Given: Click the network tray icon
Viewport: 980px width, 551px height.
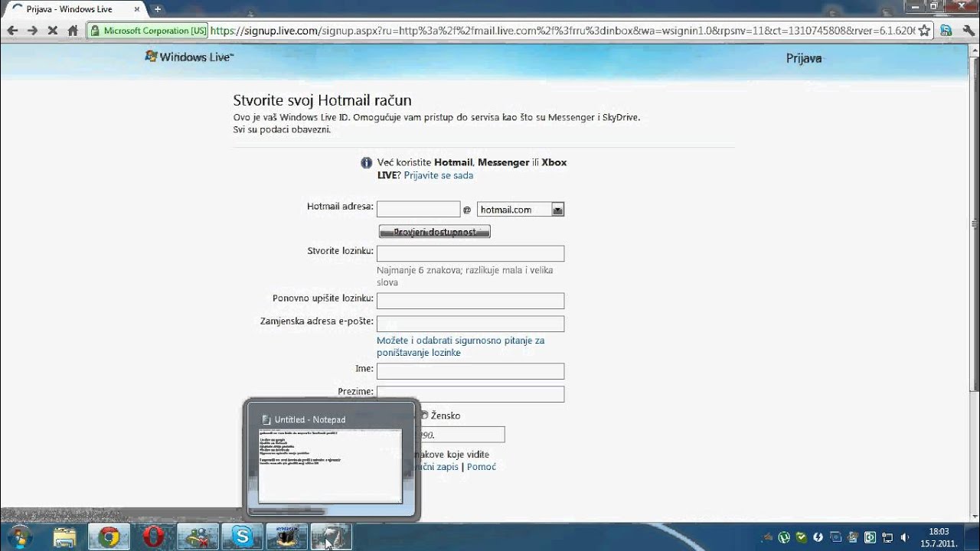Looking at the screenshot, I should pos(888,537).
